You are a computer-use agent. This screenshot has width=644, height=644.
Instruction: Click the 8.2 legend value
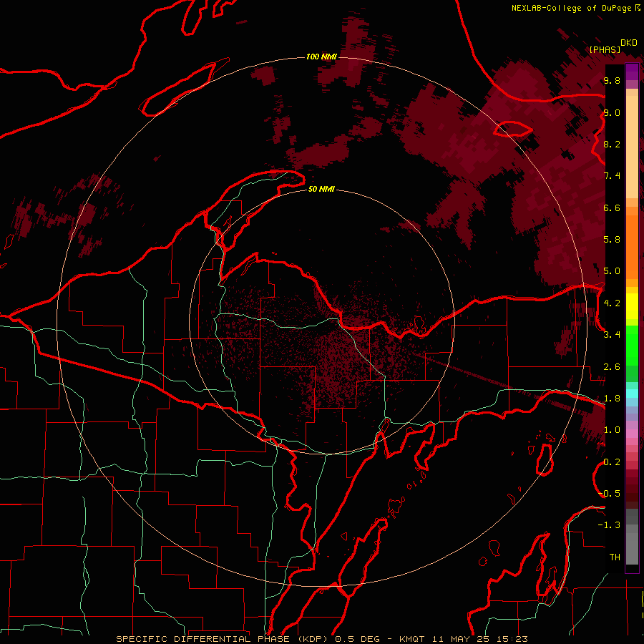pyautogui.click(x=612, y=144)
